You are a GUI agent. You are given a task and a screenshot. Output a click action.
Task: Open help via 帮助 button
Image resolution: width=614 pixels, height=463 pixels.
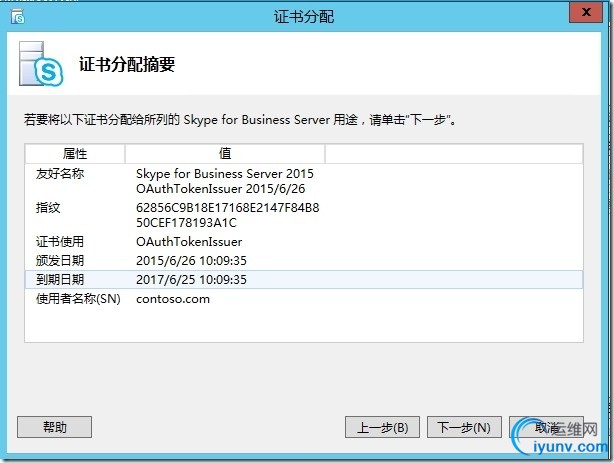54,427
